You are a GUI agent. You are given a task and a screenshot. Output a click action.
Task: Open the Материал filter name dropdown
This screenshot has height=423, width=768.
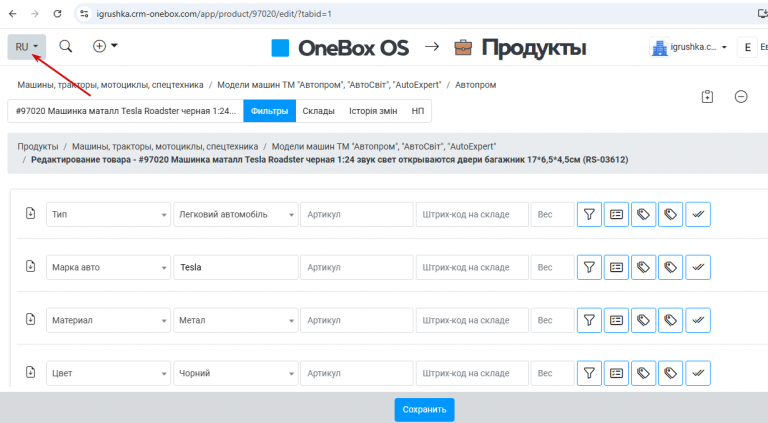point(108,320)
